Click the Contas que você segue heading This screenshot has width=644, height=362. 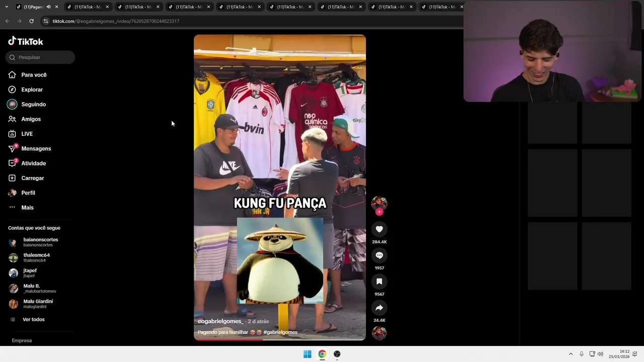click(34, 228)
